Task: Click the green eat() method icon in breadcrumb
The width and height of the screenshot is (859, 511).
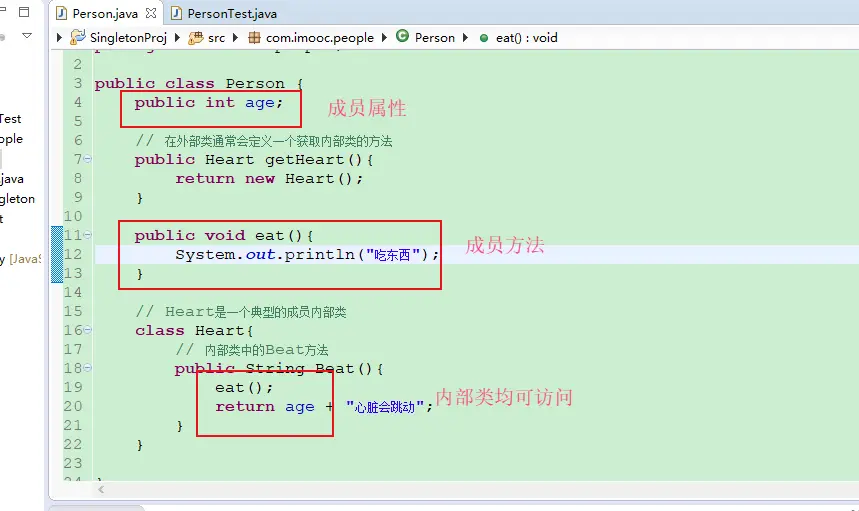Action: (x=484, y=38)
